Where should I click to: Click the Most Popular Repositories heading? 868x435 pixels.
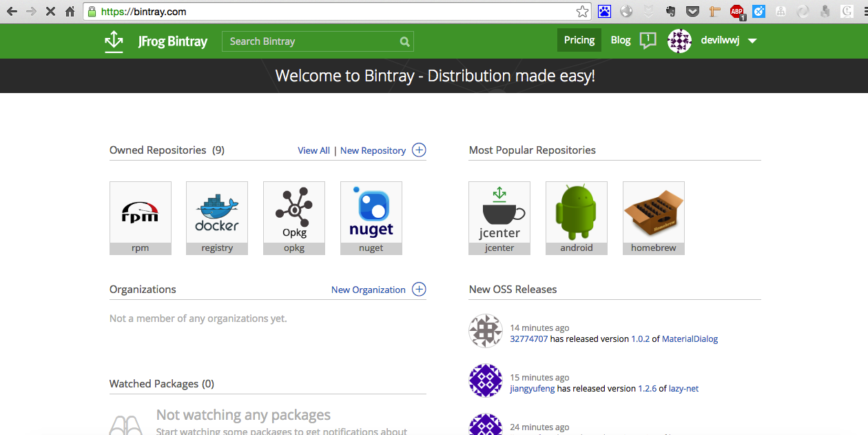click(533, 150)
